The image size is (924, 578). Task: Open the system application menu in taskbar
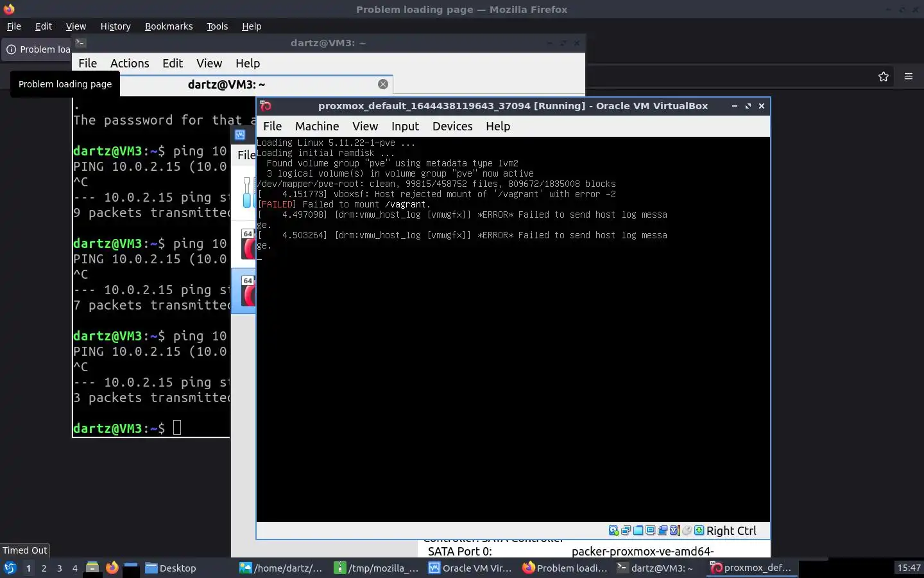tap(10, 568)
